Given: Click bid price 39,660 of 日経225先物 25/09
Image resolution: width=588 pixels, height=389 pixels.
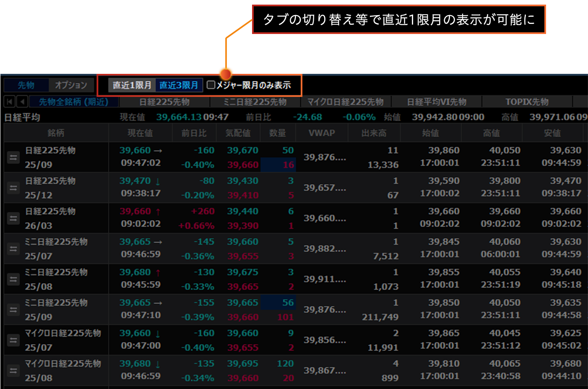Looking at the screenshot, I should pyautogui.click(x=243, y=165).
